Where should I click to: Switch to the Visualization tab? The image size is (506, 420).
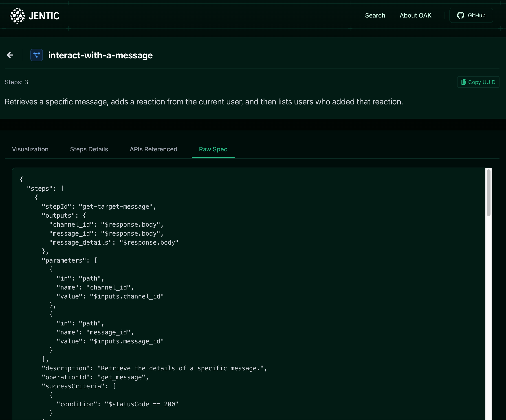[x=30, y=149]
